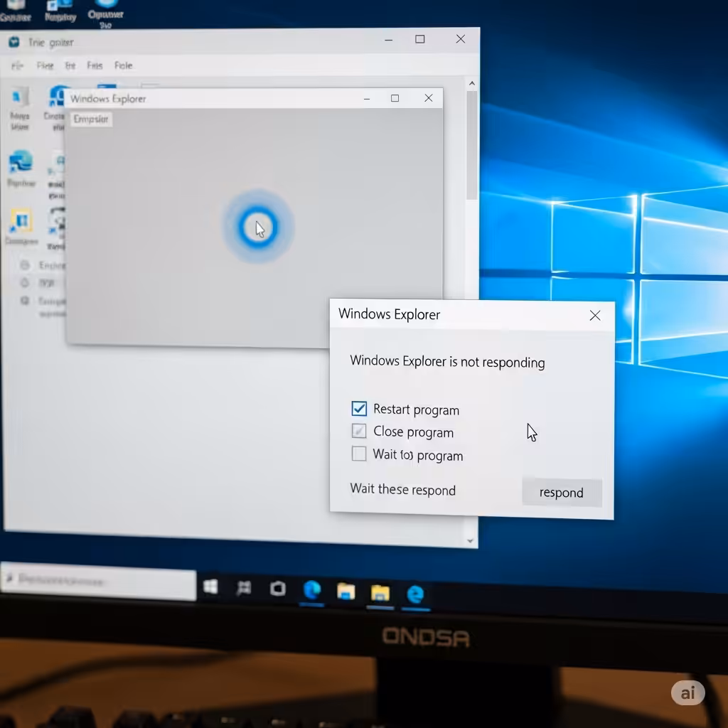The width and height of the screenshot is (728, 728).
Task: Click the square icon after Task View
Action: pos(278,589)
